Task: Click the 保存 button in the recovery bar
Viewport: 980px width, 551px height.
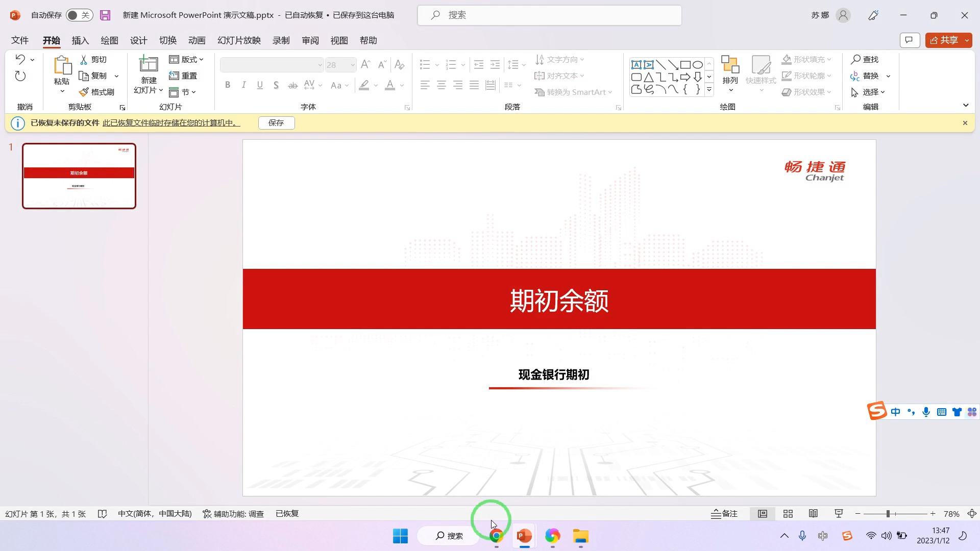Action: click(x=276, y=122)
